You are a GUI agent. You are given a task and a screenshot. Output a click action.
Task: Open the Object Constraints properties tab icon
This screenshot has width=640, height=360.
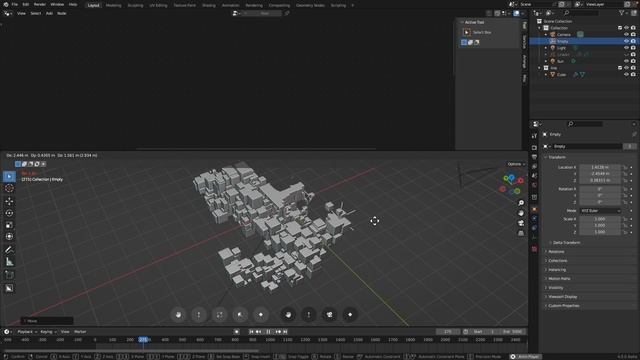(534, 228)
